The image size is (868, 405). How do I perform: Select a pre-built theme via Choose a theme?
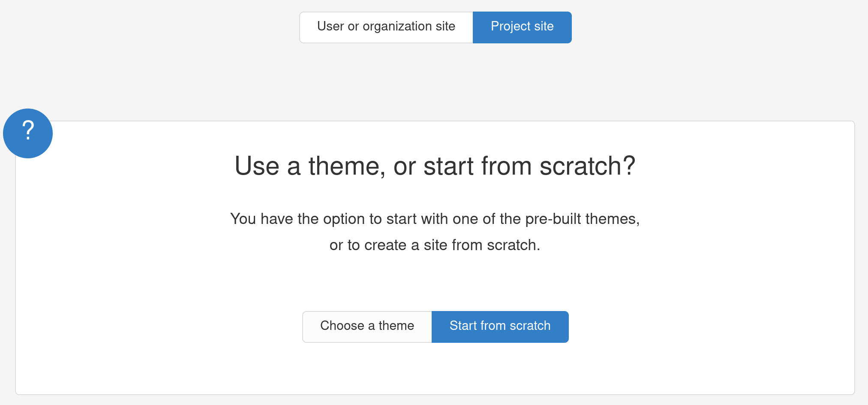click(x=367, y=326)
